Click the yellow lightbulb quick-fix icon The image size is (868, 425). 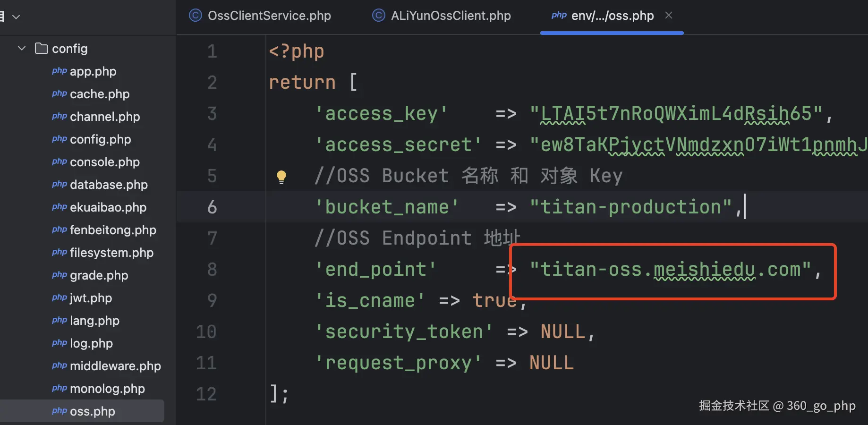(x=281, y=177)
